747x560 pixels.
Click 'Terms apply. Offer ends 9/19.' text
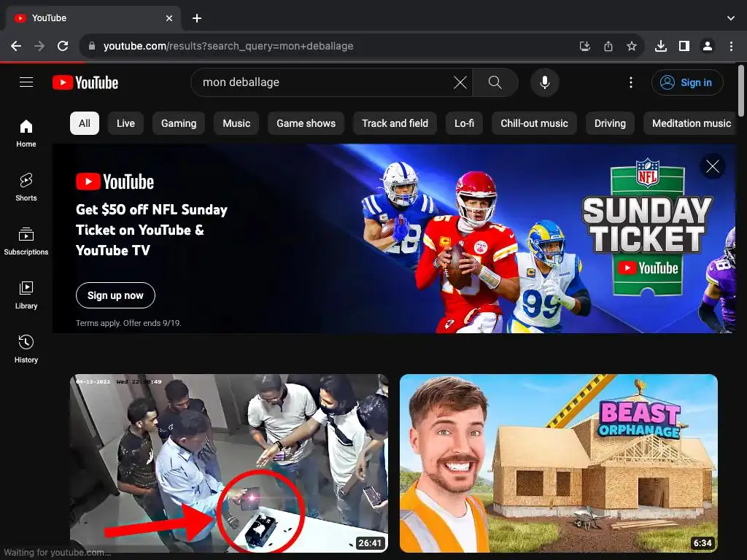tap(128, 323)
